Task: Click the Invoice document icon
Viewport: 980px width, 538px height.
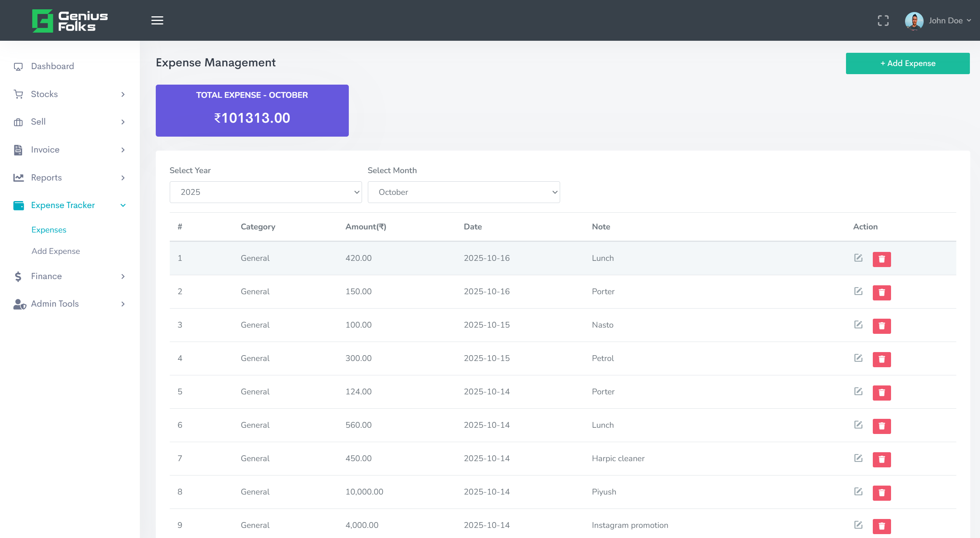Action: 18,149
